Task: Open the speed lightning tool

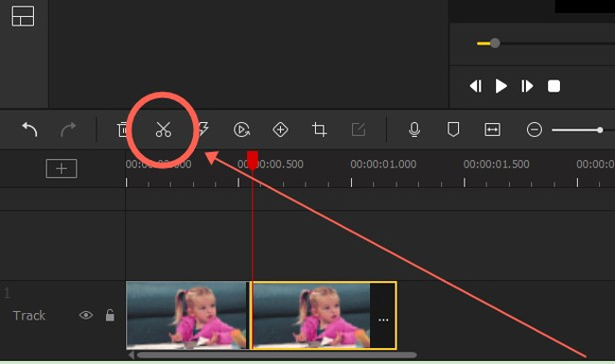Action: (x=203, y=130)
